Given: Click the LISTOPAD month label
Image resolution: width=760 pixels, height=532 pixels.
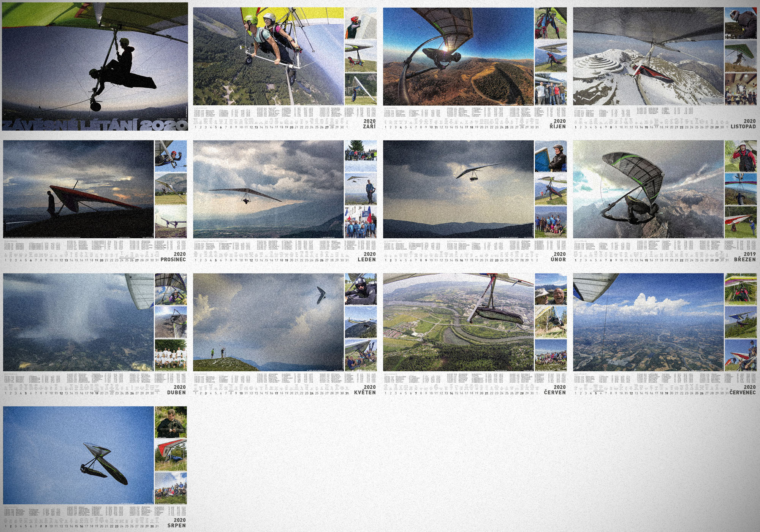Looking at the screenshot, I should (x=743, y=127).
